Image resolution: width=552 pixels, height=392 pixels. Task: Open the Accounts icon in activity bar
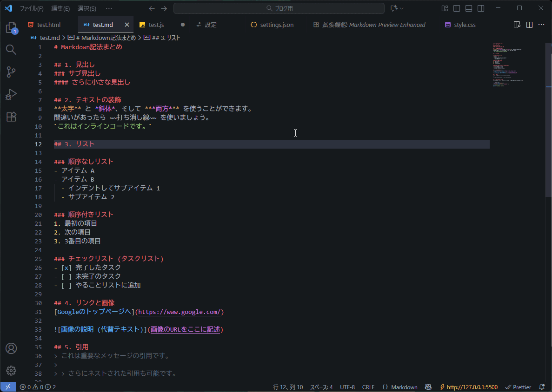[x=11, y=348]
